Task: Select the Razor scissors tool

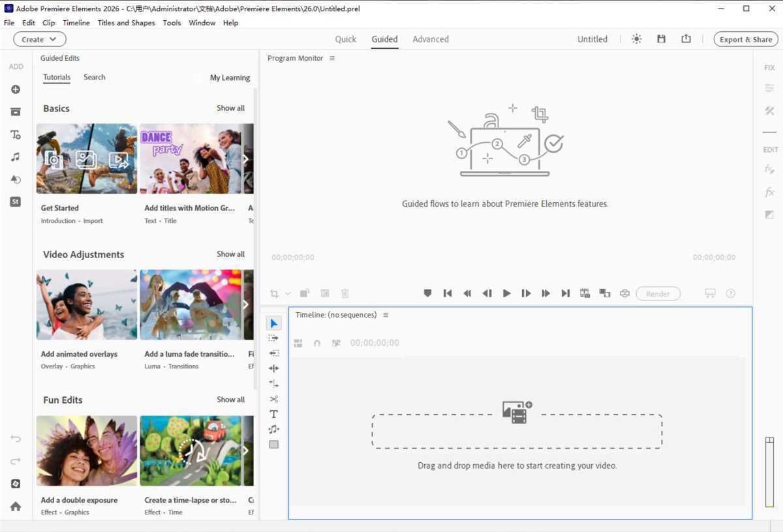Action: click(x=274, y=399)
